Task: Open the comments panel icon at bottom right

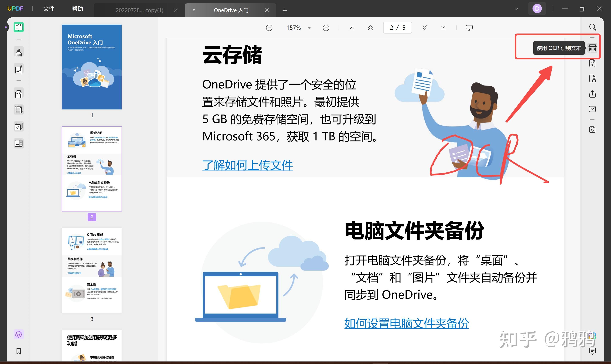Action: [x=592, y=351]
